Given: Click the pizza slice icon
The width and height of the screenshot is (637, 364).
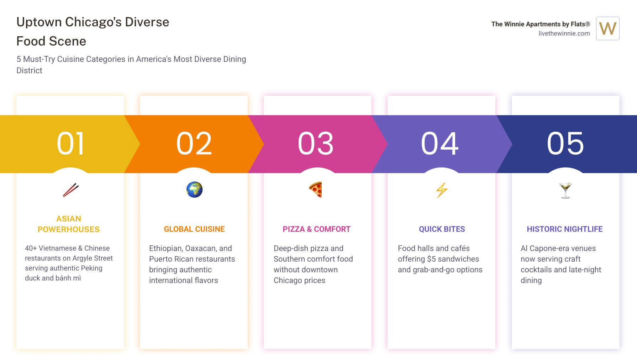Looking at the screenshot, I should 316,189.
